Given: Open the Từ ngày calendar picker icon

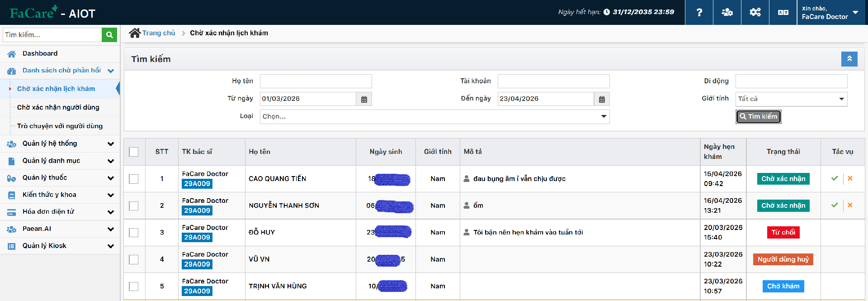Looking at the screenshot, I should pos(364,99).
